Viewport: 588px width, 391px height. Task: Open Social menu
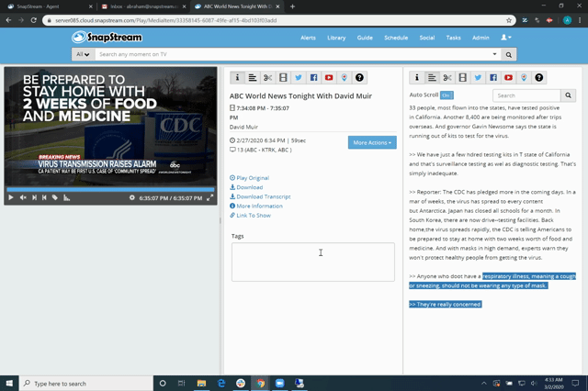(x=426, y=38)
